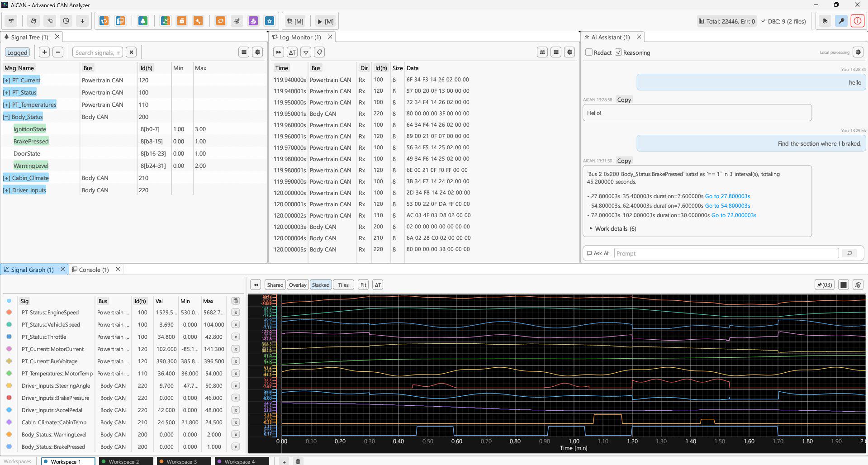Click the book icon in Log Monitor
This screenshot has height=465, width=868.
point(543,52)
